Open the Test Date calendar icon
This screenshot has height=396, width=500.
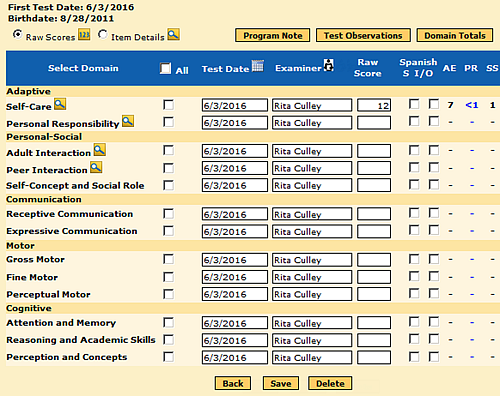coord(258,66)
